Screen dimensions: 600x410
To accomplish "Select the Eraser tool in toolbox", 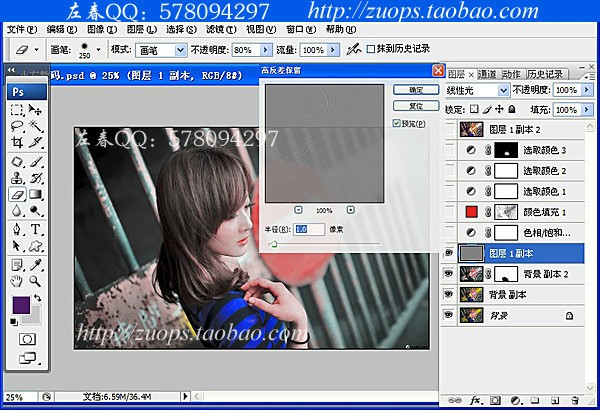I will pos(17,194).
